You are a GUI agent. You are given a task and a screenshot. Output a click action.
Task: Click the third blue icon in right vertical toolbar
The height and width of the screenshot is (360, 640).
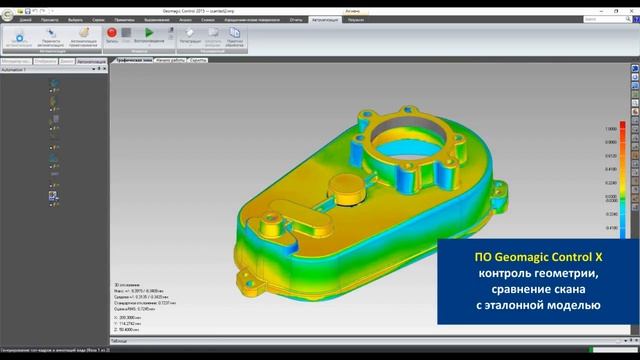point(635,85)
